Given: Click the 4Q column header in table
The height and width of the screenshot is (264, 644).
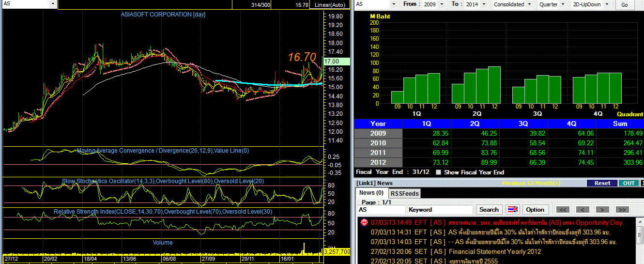Looking at the screenshot, I should [572, 124].
